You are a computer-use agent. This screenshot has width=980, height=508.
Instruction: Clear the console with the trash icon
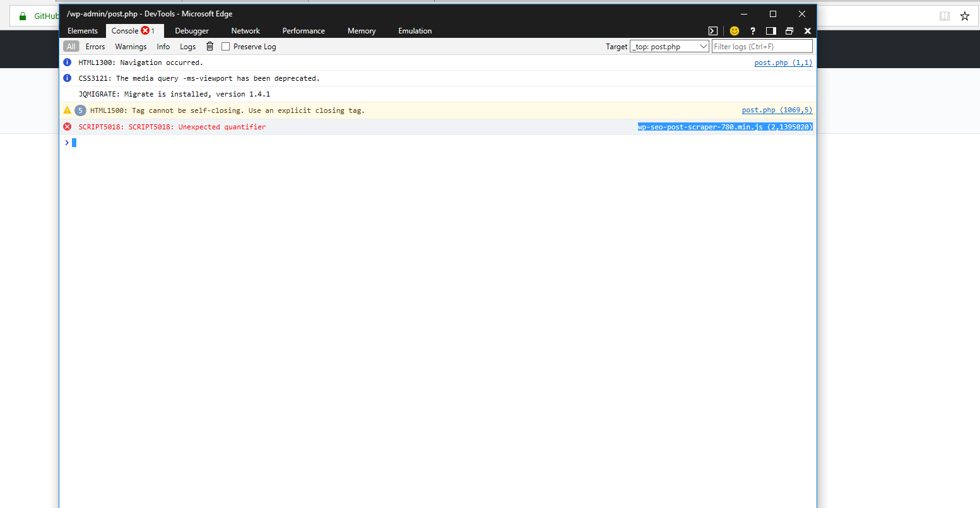click(210, 46)
